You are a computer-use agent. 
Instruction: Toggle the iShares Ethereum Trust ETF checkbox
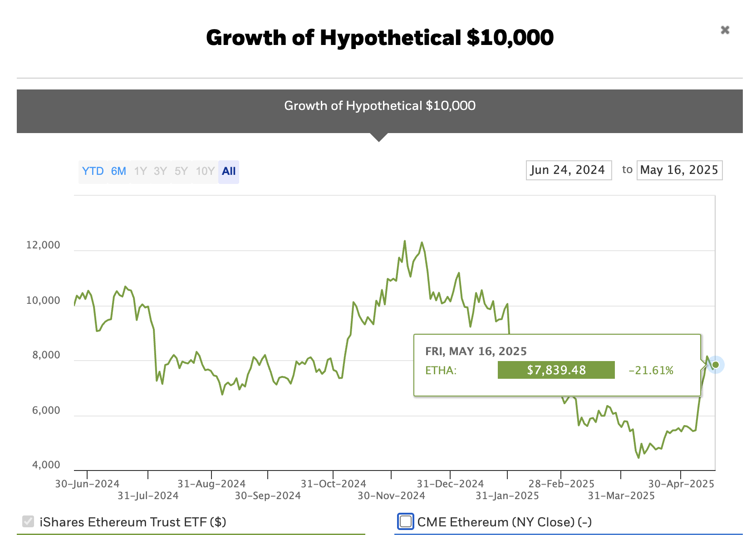point(28,521)
